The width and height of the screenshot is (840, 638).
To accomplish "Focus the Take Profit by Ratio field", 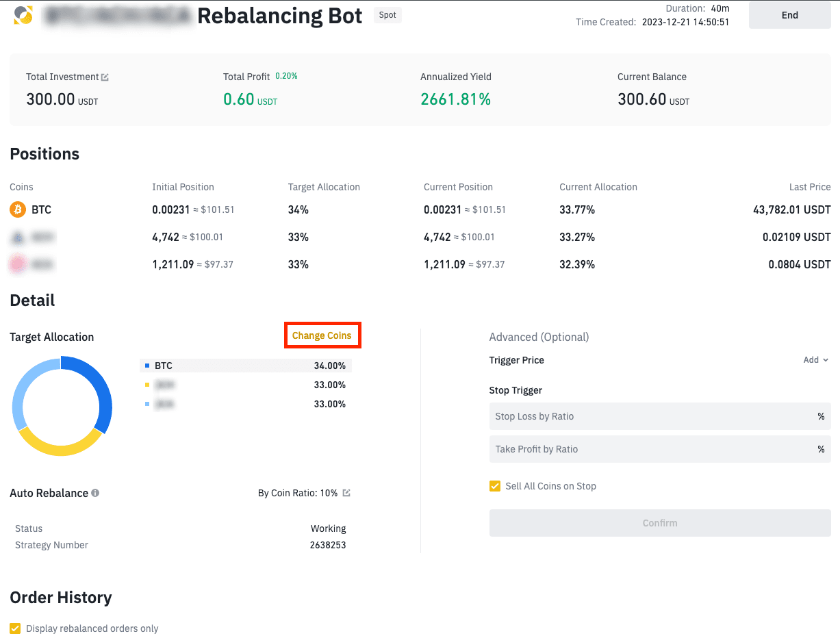I will 660,449.
